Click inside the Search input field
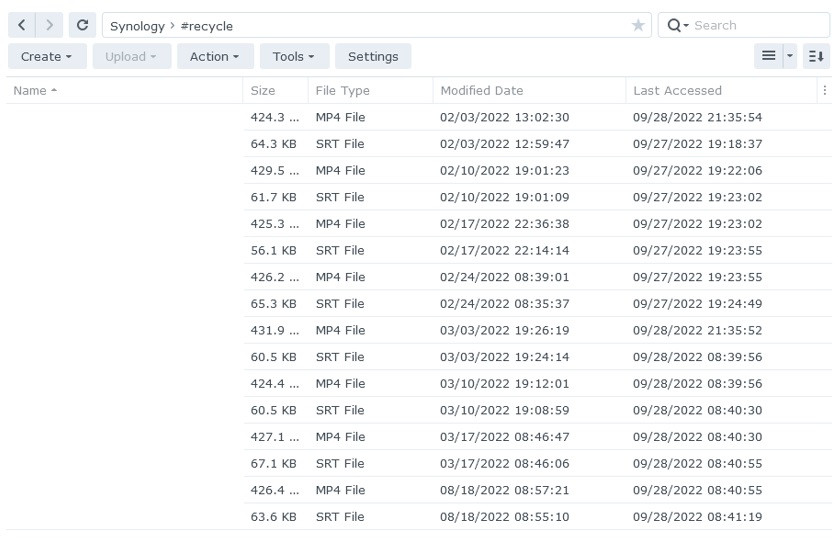Screen dimensions: 838x543 coord(755,25)
